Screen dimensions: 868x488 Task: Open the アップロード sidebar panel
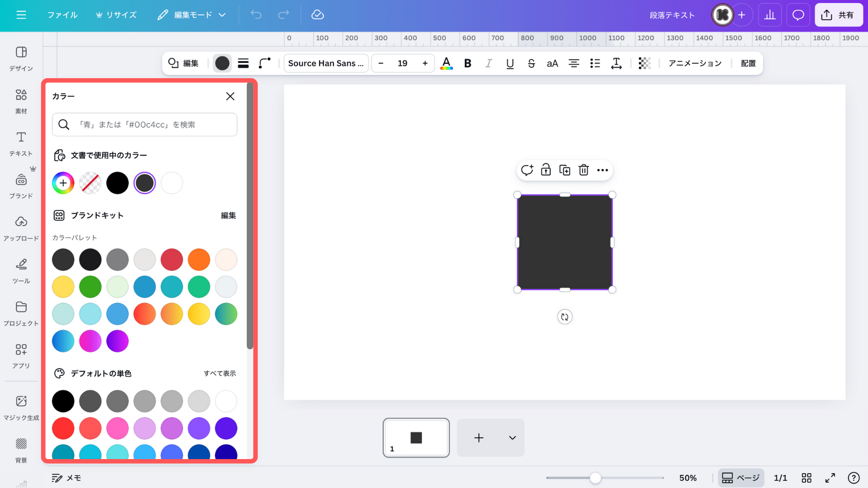click(x=21, y=229)
